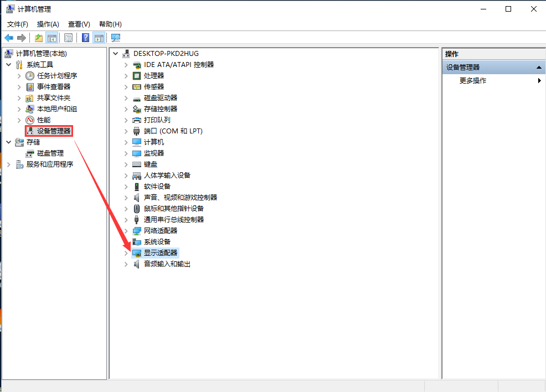546x392 pixels.
Task: Click the 共享文件夹 icon
Action: point(30,98)
